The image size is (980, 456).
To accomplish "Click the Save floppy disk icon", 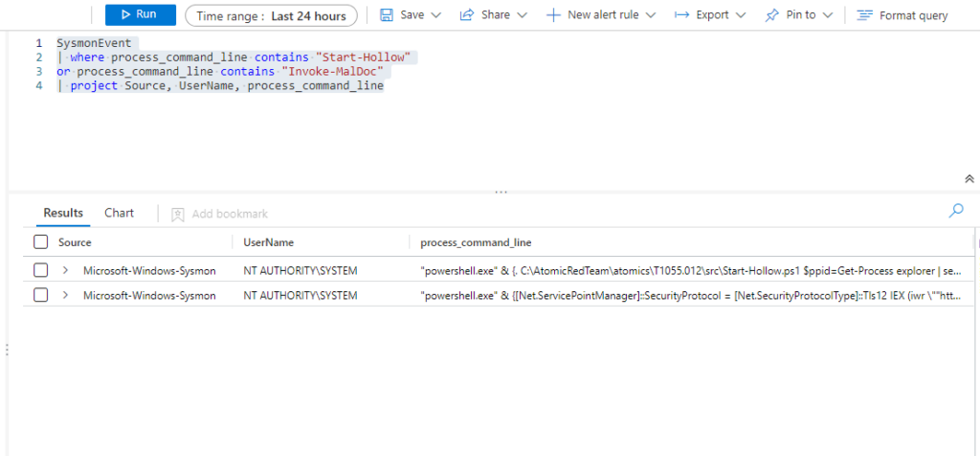I will (x=387, y=15).
